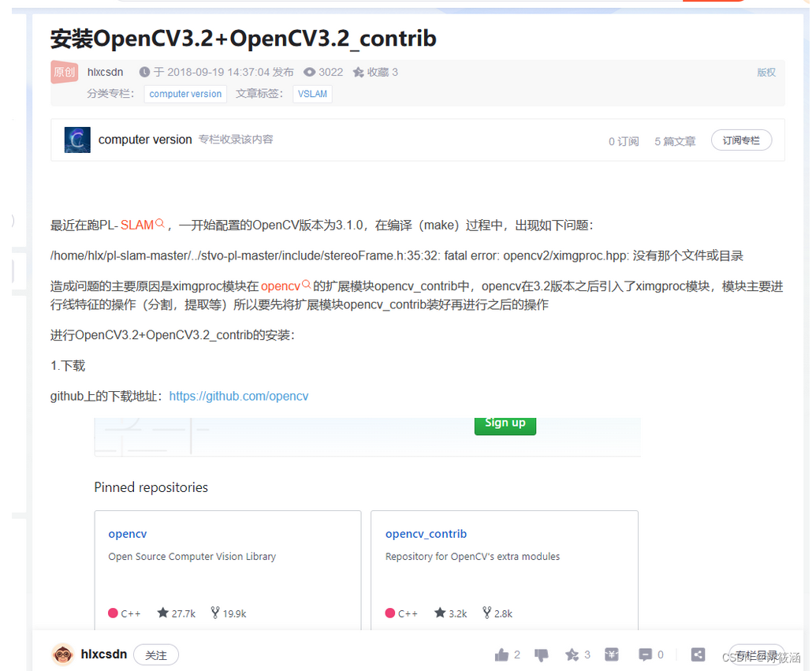Click the Pinned repositories heading
Viewport: 812px width, 671px height.
pos(151,487)
